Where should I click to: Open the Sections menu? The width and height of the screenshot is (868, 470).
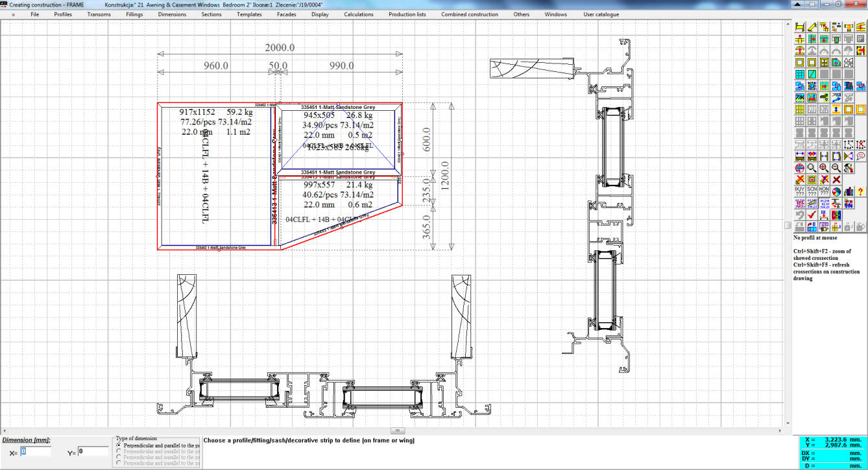pyautogui.click(x=211, y=14)
